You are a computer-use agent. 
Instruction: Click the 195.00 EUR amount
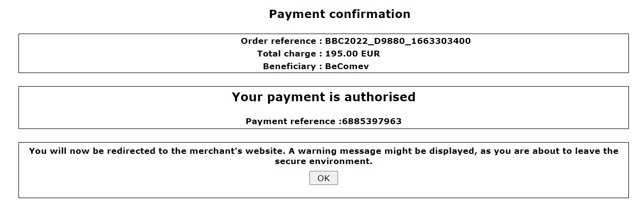(x=353, y=54)
